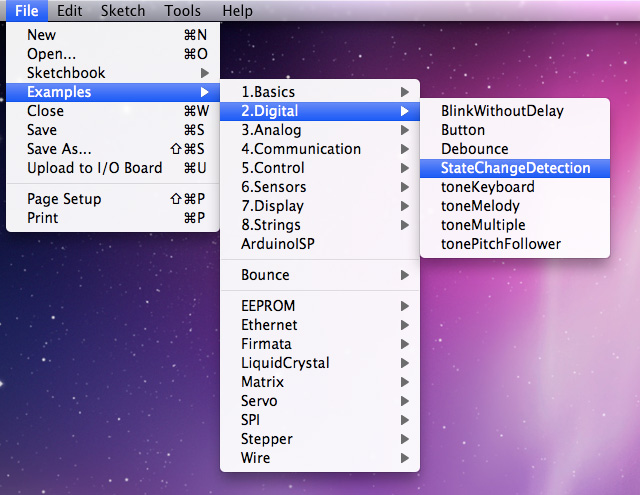Choose the Button example sketch
The image size is (640, 495).
click(463, 130)
